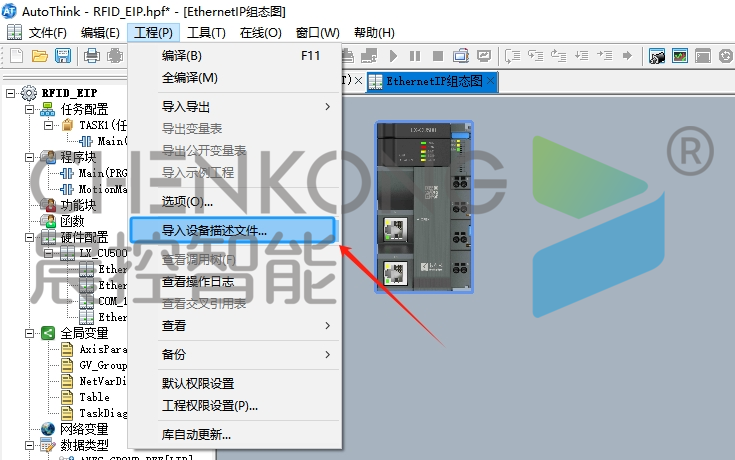
Task: Open the 文件(F) menu
Action: click(x=47, y=33)
